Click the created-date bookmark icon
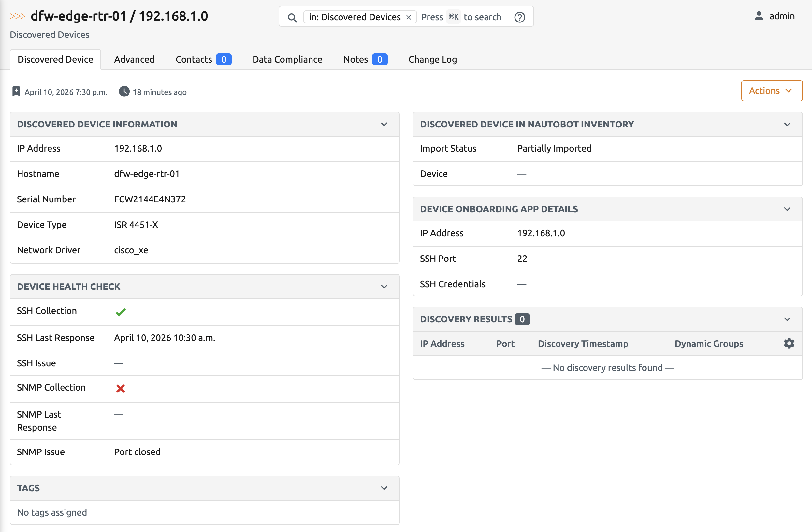 point(16,92)
